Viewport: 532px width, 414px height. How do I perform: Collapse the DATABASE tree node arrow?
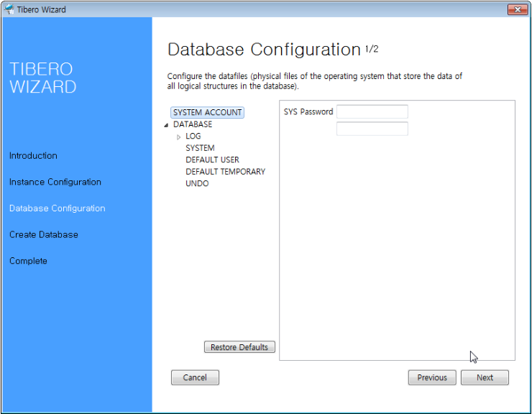(x=166, y=125)
